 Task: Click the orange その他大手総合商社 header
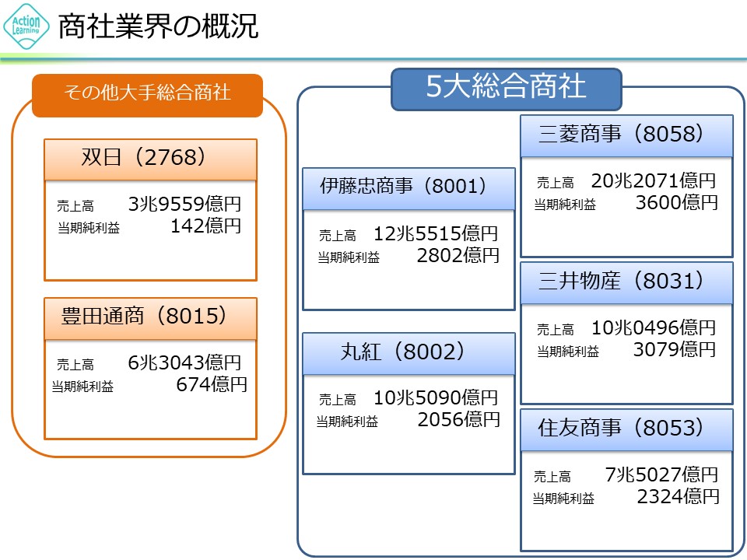147,93
